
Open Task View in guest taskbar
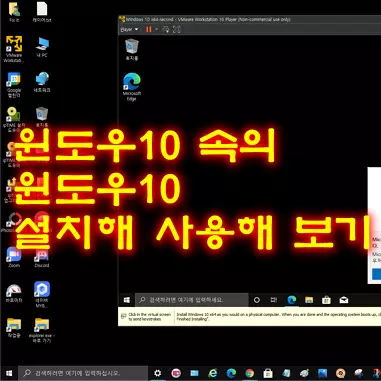(x=274, y=300)
